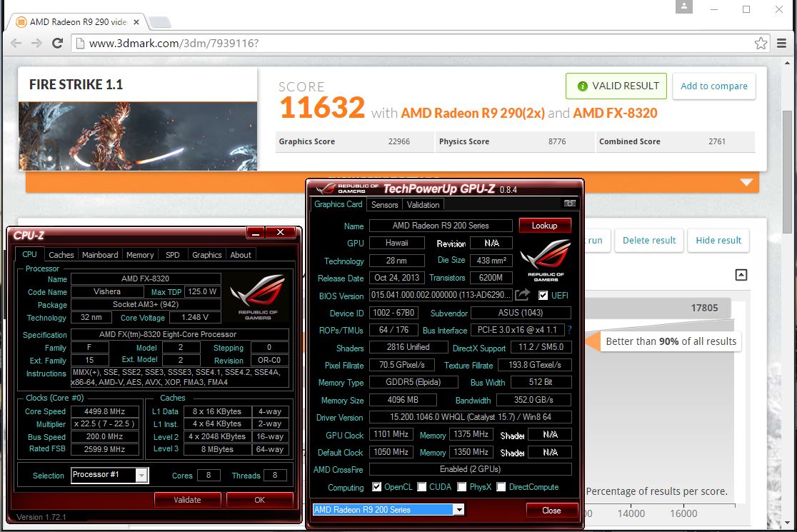Click the GPU-Z screenshot camera icon
797x532 pixels.
[x=569, y=204]
